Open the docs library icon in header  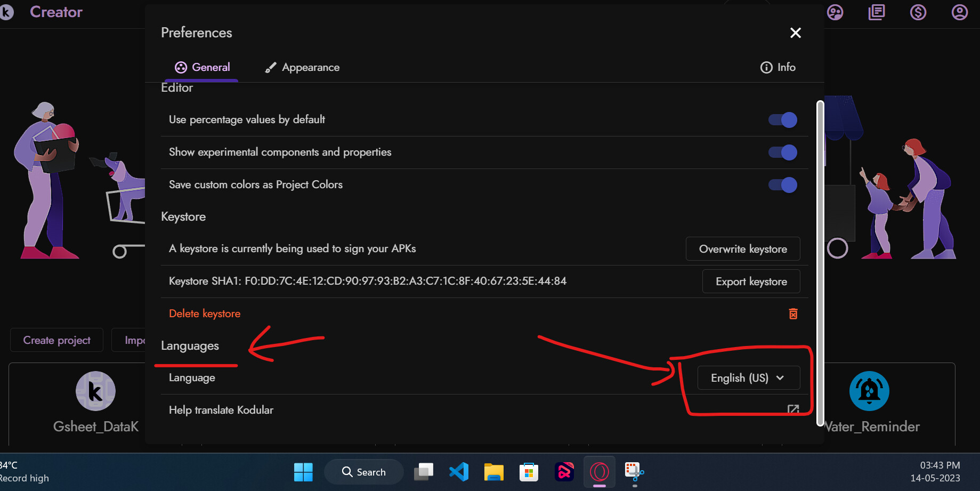[x=877, y=12]
